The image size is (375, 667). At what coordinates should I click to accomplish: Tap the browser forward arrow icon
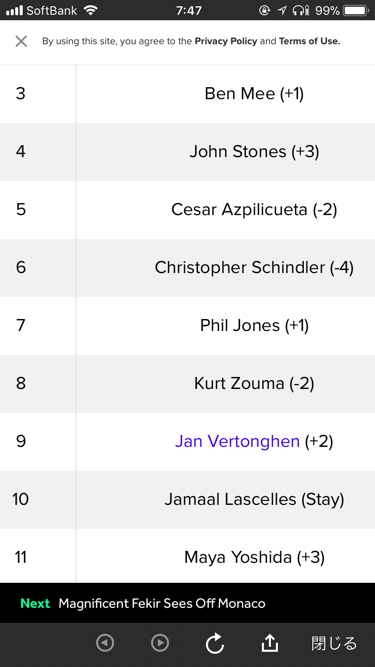coord(160,643)
